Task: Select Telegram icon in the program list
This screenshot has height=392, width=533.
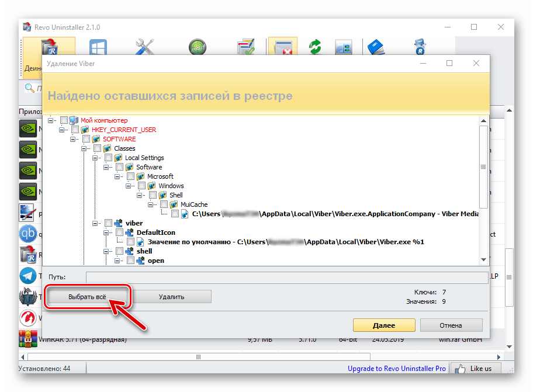Action: coord(28,276)
